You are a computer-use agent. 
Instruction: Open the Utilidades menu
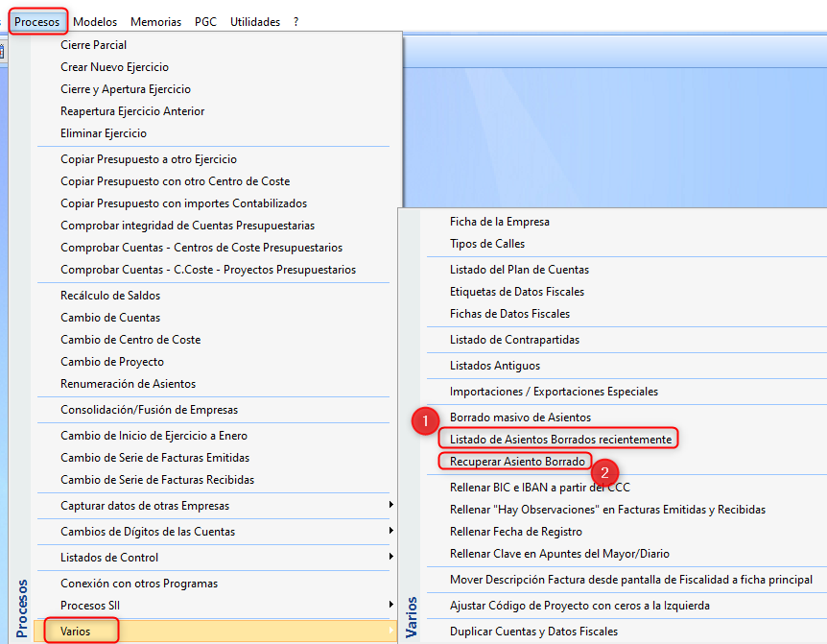pos(255,21)
